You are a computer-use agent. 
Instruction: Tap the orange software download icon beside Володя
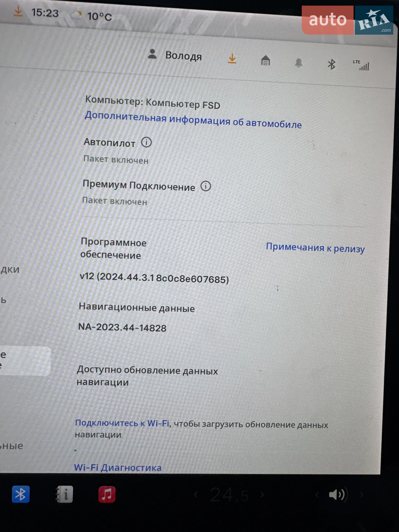(x=232, y=59)
